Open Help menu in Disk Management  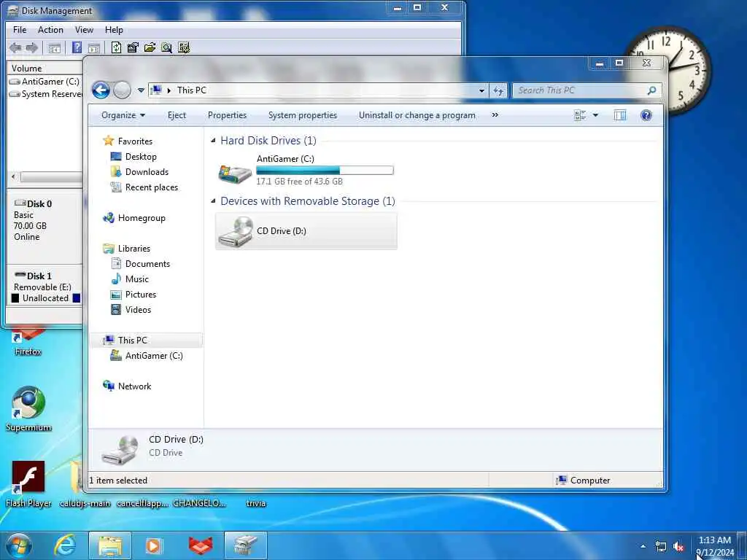point(114,29)
